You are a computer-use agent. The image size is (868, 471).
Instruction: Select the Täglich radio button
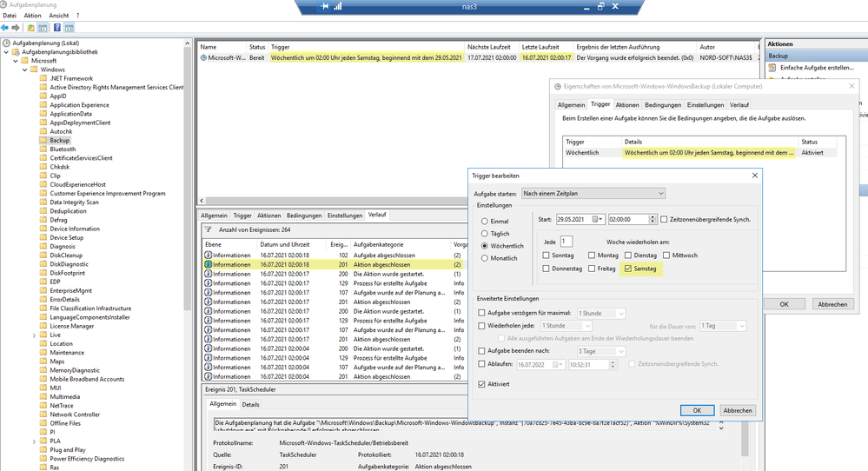(x=485, y=234)
